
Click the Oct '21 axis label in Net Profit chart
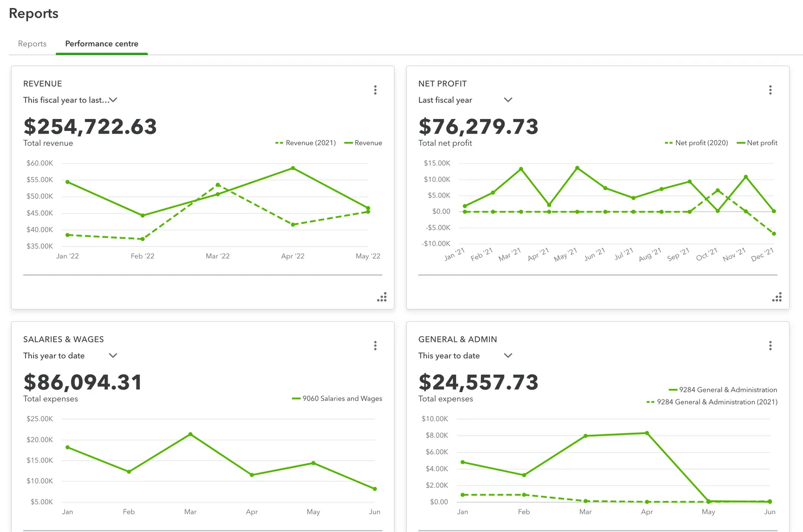click(707, 254)
